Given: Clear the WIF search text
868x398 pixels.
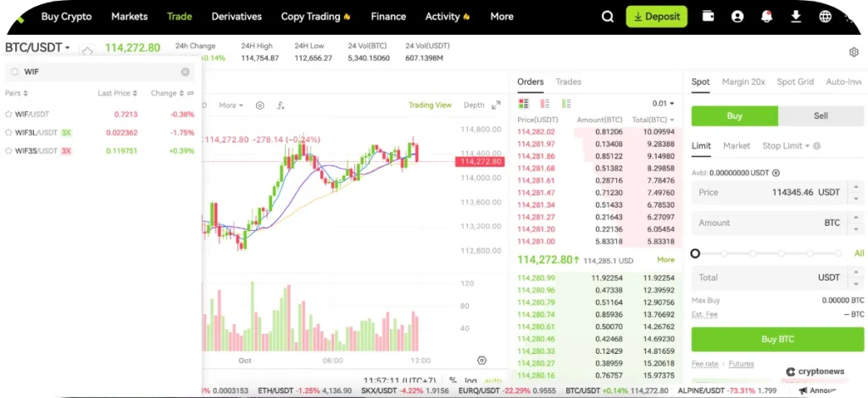Looking at the screenshot, I should [185, 72].
